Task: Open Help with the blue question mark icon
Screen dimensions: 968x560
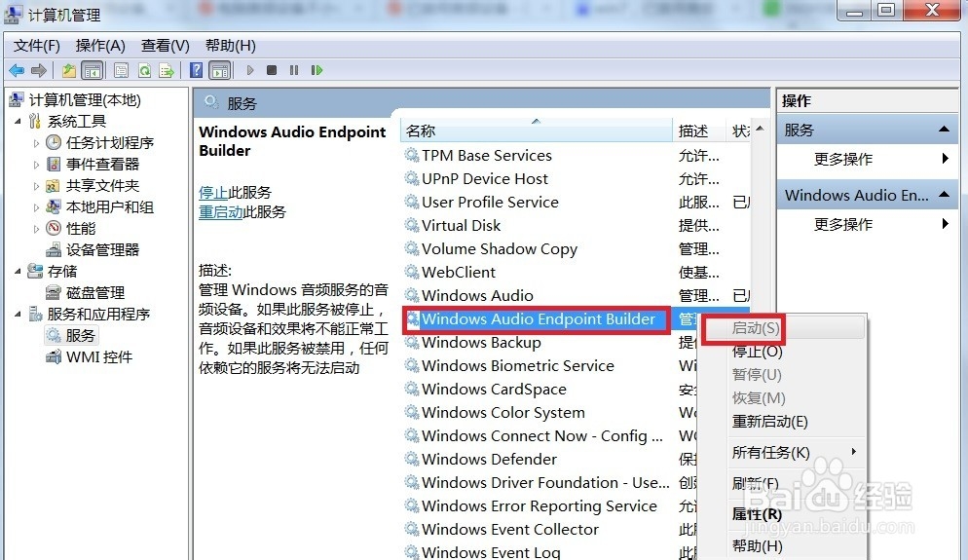Action: point(197,70)
